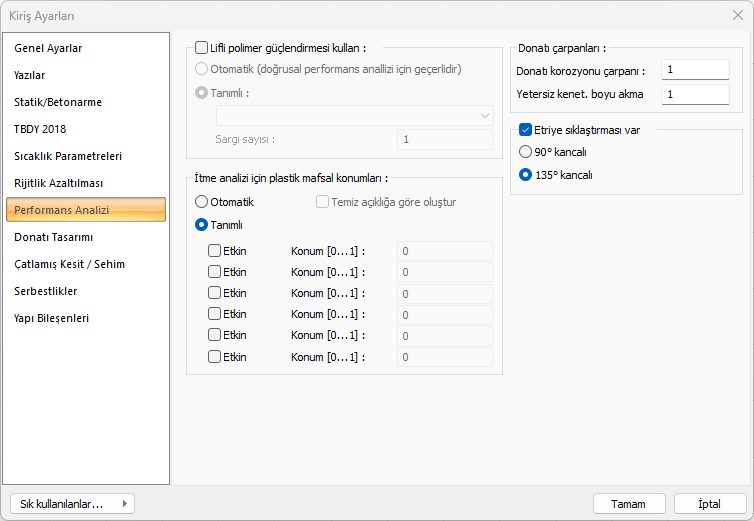This screenshot has height=521, width=754.
Task: Select the Otomatik plastic hinge radio button
Action: point(202,202)
